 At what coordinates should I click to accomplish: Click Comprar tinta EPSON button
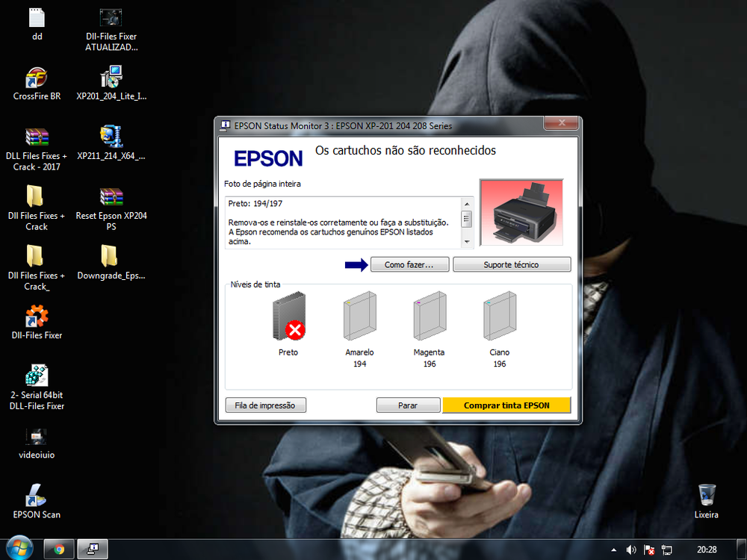[x=506, y=405]
